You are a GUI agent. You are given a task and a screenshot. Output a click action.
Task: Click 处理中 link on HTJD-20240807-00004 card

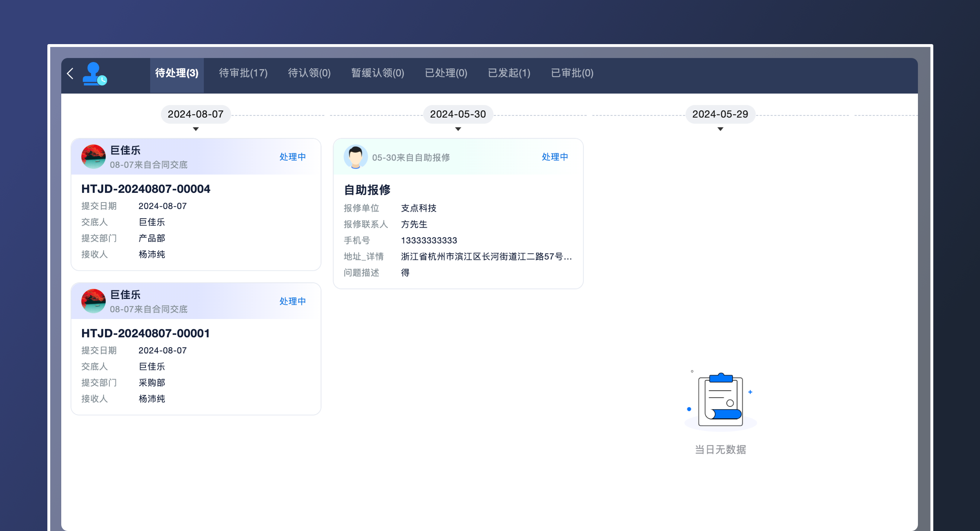(292, 156)
